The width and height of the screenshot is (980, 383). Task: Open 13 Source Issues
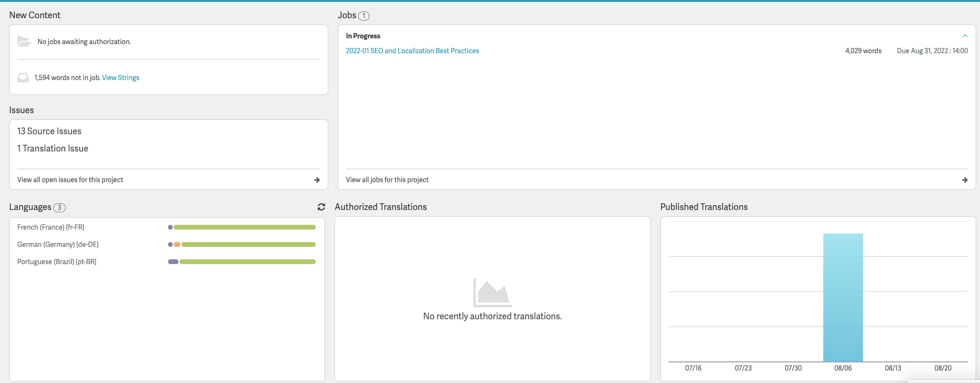49,131
